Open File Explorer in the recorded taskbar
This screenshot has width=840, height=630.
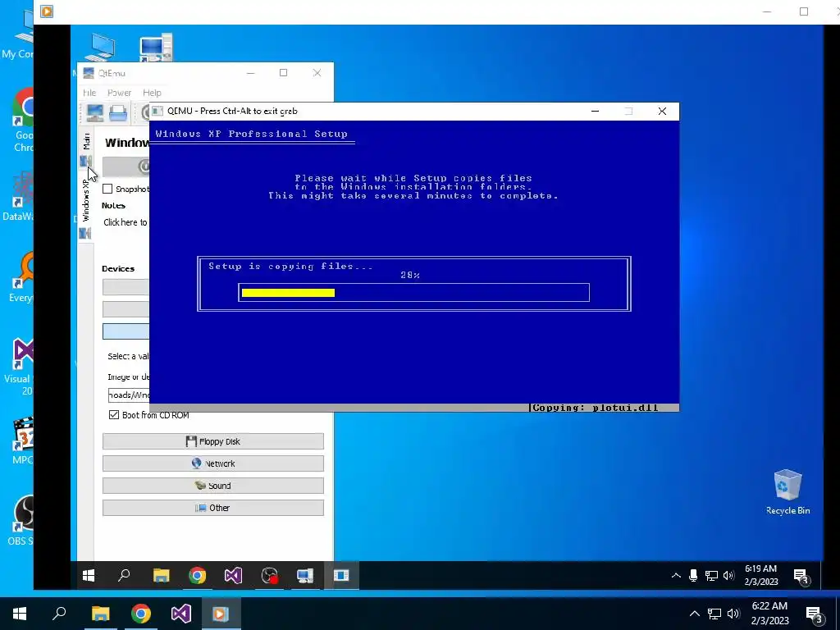coord(162,575)
